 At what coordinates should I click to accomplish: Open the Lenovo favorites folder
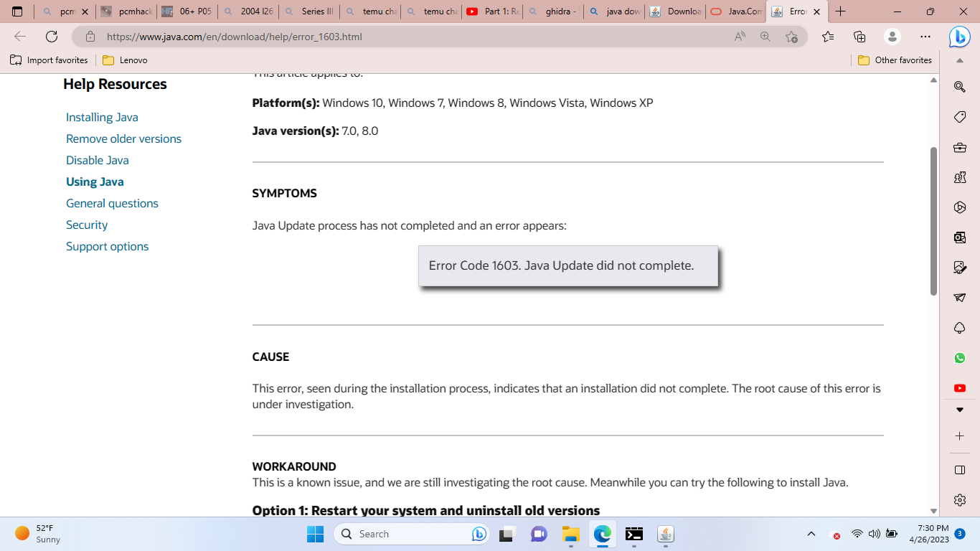(x=125, y=60)
